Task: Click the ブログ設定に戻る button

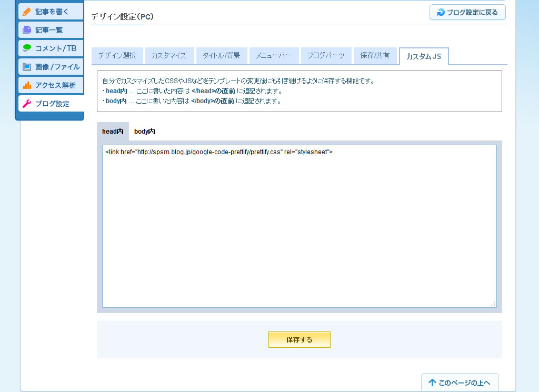Action: click(x=467, y=13)
